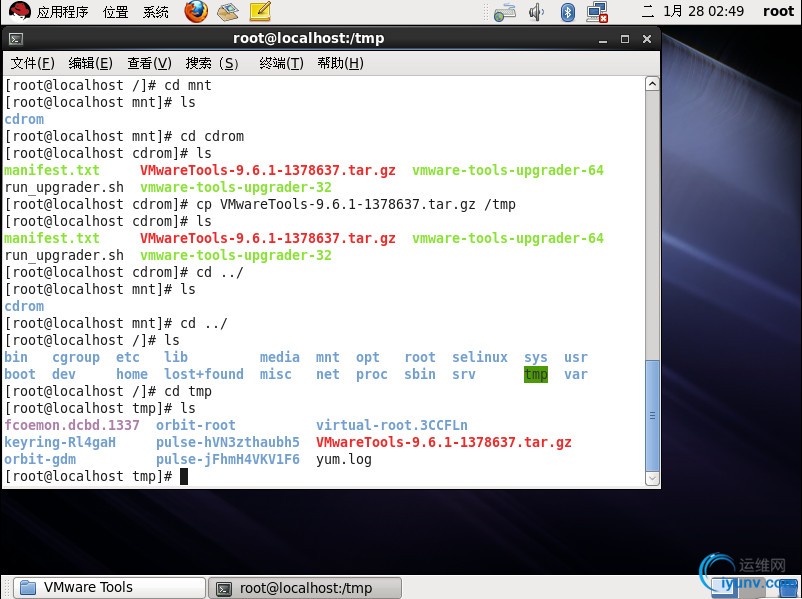The width and height of the screenshot is (802, 599).
Task: Minimize the terminal window
Action: (x=603, y=39)
